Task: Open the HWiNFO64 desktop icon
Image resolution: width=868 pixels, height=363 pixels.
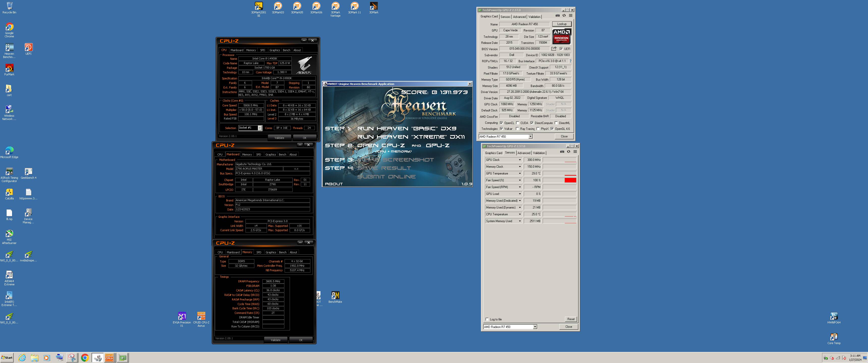Action: tap(834, 318)
